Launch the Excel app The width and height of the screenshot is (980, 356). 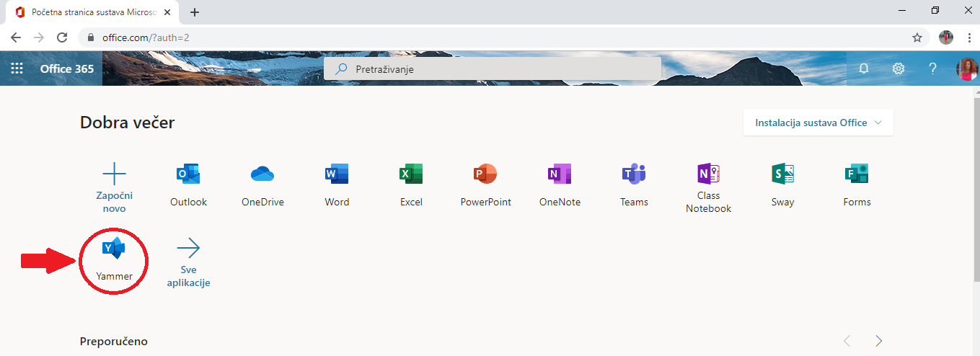point(411,174)
